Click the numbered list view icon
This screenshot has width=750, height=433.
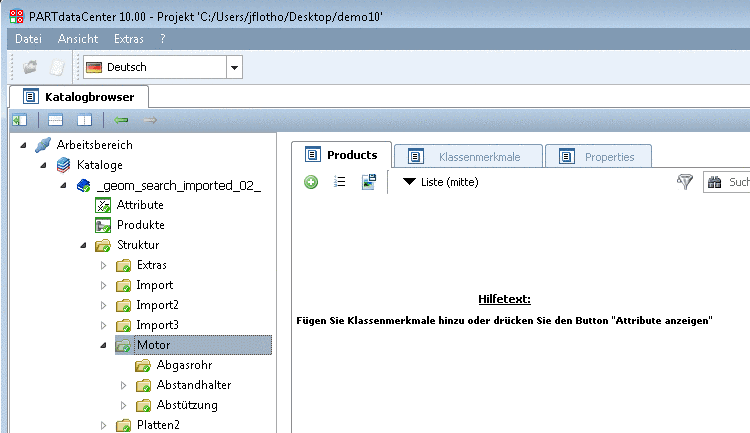click(340, 182)
